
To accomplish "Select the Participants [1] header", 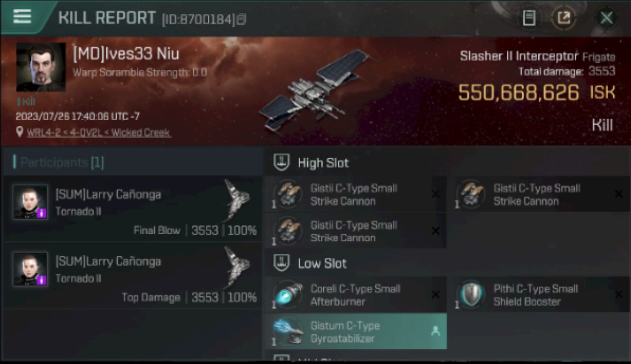I will pos(58,162).
